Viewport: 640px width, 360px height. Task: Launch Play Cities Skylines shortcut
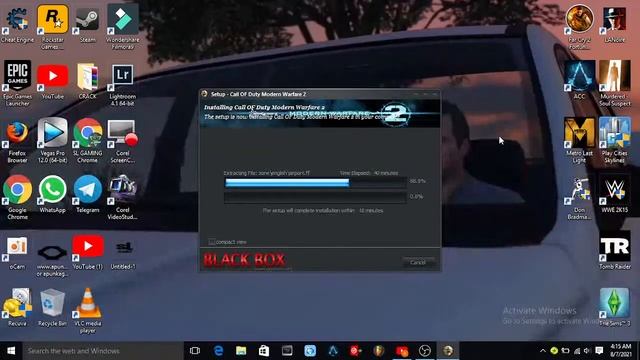614,141
